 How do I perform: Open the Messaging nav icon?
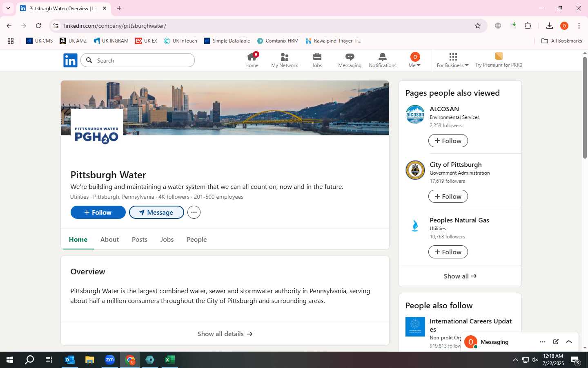click(x=350, y=60)
